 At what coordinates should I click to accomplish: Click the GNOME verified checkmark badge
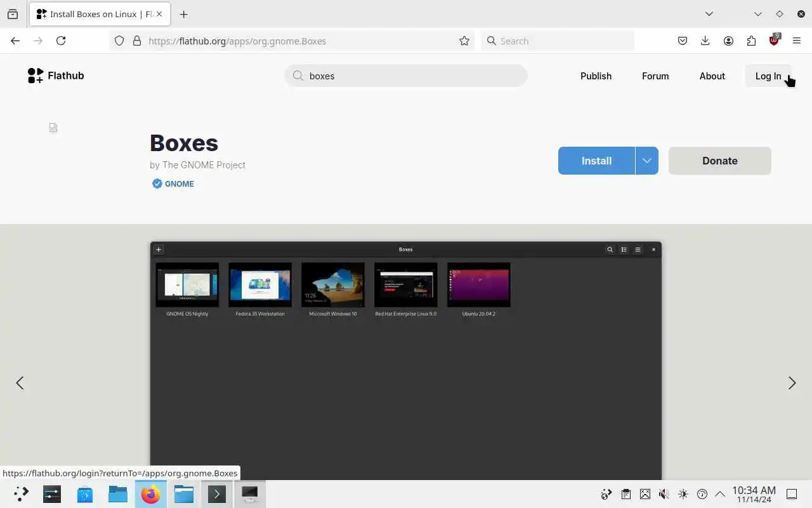157,184
